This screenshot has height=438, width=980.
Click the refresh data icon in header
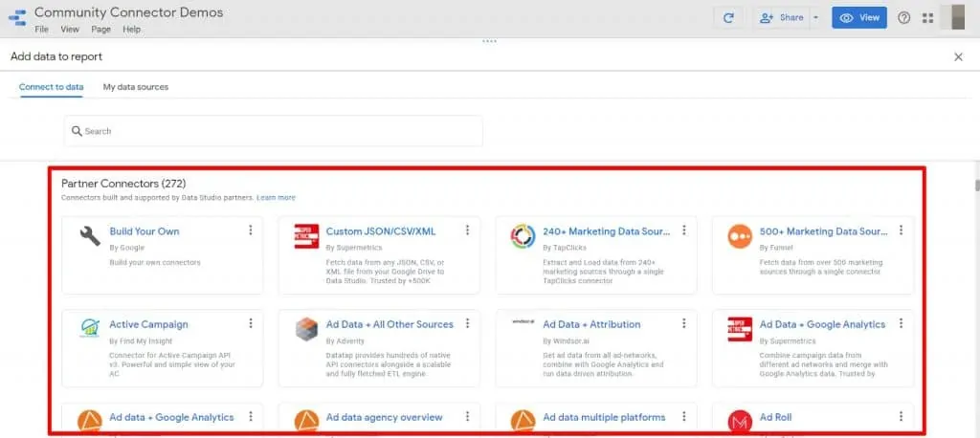tap(729, 17)
